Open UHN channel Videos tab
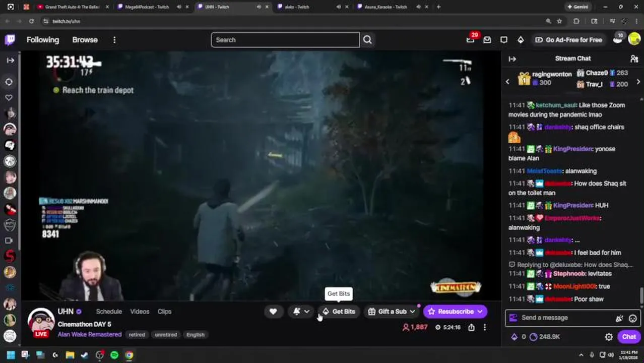Viewport: 644px width, 363px height. click(x=140, y=312)
